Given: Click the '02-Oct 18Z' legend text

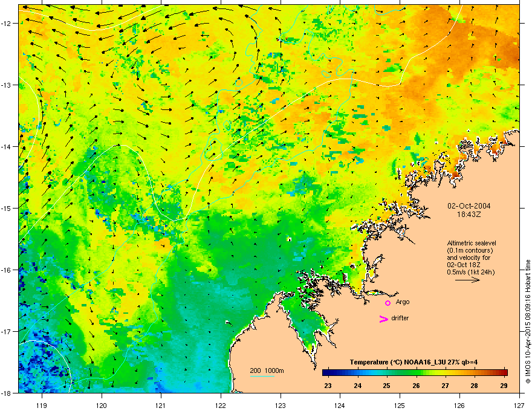Looking at the screenshot, I should click(x=464, y=265).
